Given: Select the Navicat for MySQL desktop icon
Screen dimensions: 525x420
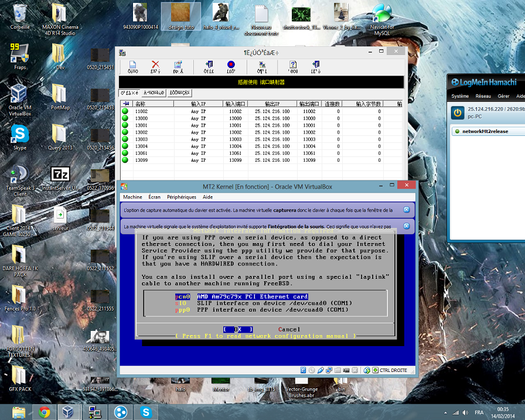Looking at the screenshot, I should click(x=381, y=20).
